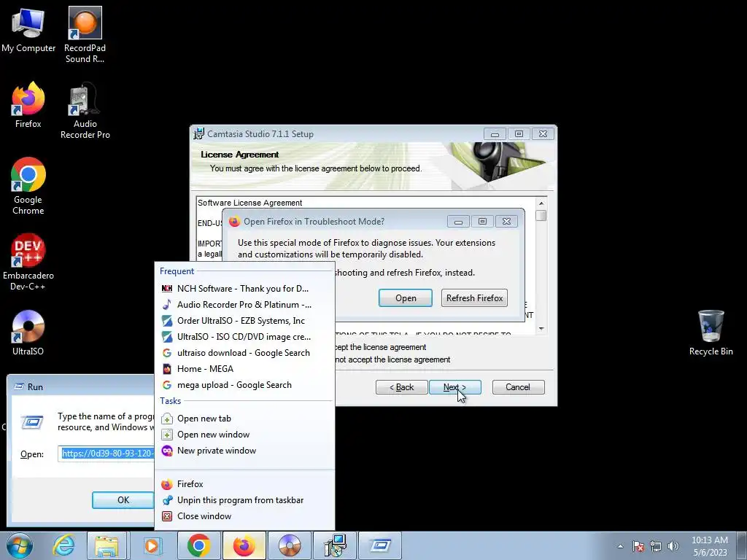Open the My Computer desktop icon
The width and height of the screenshot is (747, 560).
coord(28,29)
